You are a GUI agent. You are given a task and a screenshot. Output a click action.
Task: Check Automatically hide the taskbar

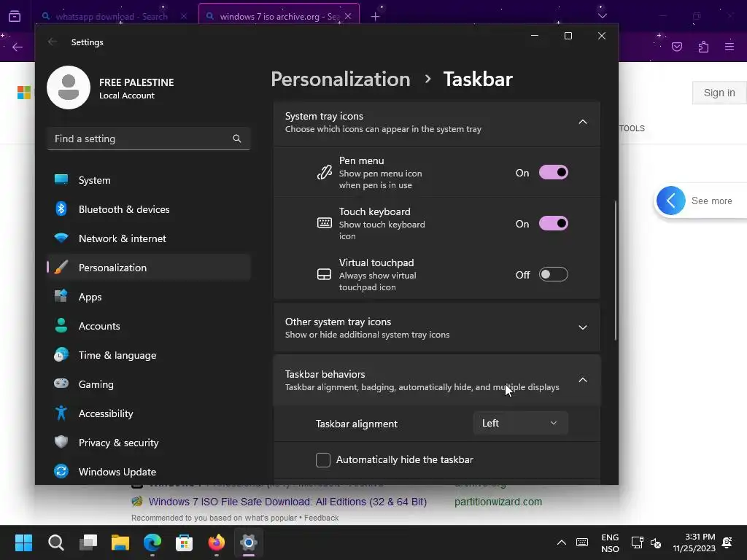[x=323, y=459]
